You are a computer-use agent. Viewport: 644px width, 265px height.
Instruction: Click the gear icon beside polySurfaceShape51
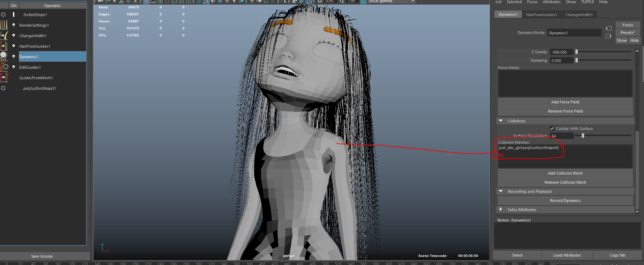(x=3, y=88)
